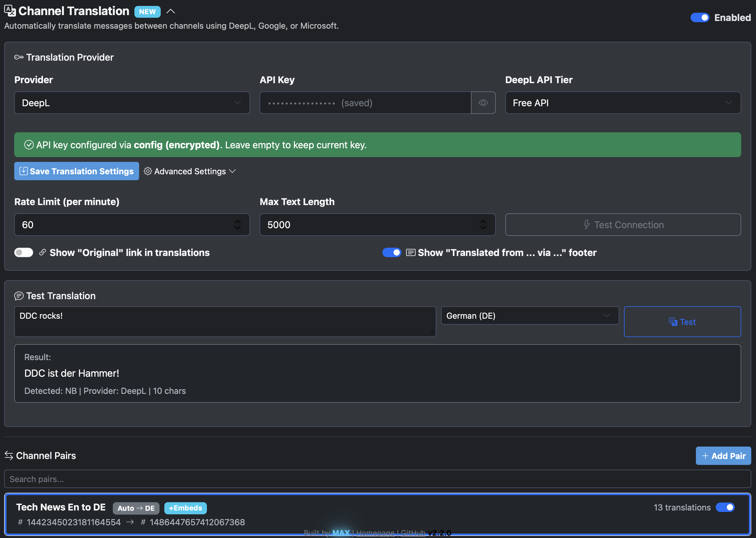This screenshot has height=538, width=756.
Task: Disable the Tech News En to DE pair
Action: point(725,507)
